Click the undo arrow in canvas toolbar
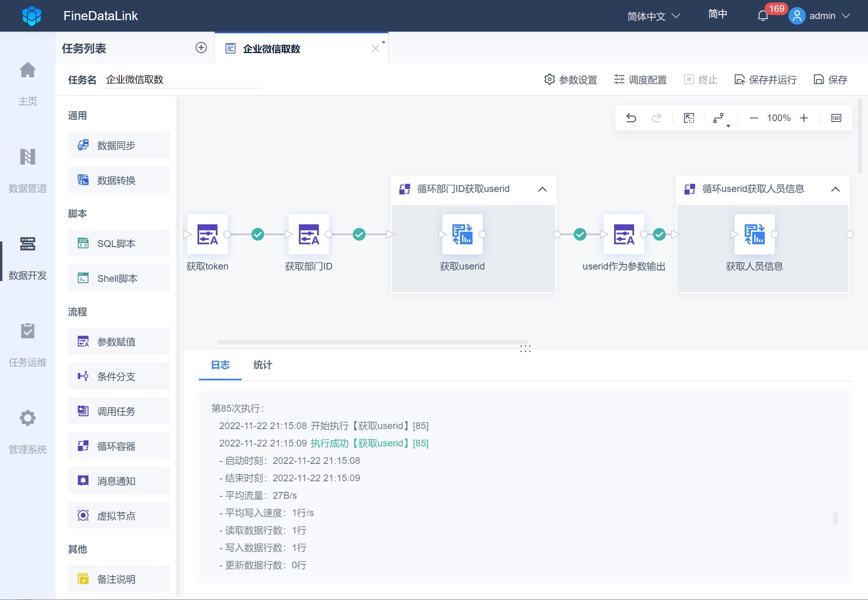Viewport: 868px width, 600px height. pyautogui.click(x=631, y=118)
